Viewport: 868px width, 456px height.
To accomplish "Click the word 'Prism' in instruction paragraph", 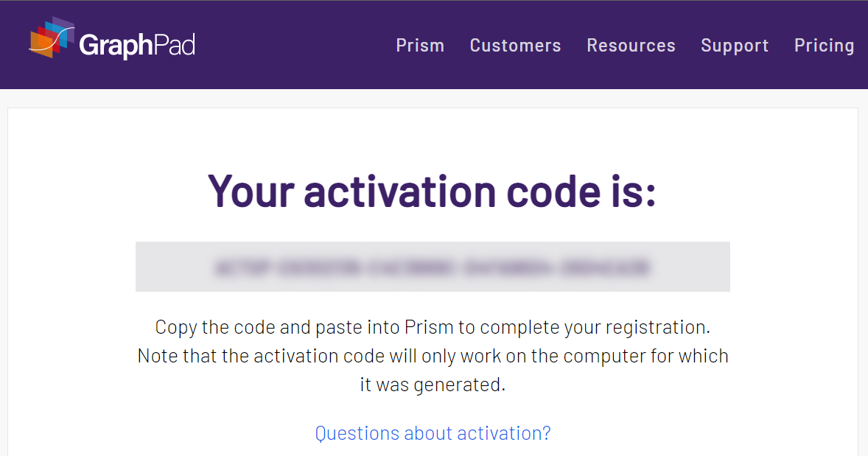I will 429,327.
